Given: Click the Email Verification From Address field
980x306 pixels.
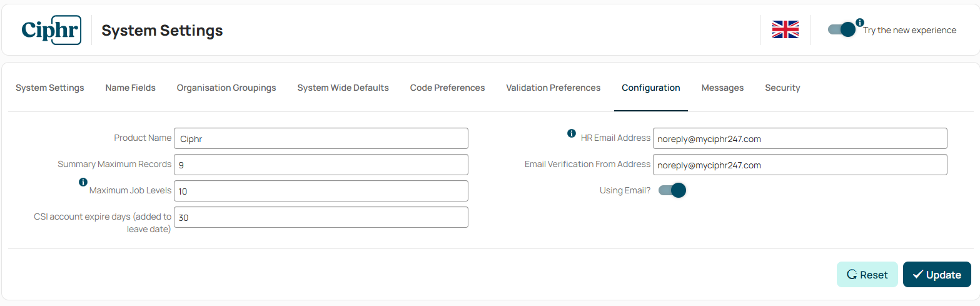Looking at the screenshot, I should [800, 165].
